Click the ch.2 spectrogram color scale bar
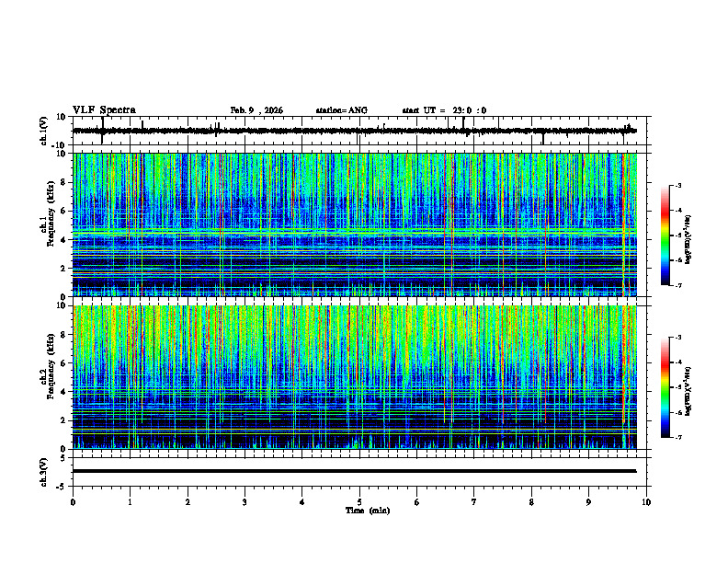728x563 pixels. (665, 387)
